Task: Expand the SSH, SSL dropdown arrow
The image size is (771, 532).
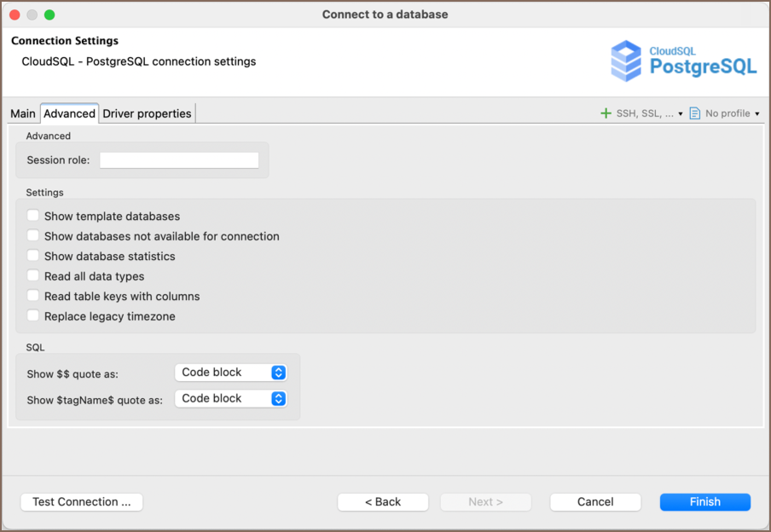Action: point(681,114)
